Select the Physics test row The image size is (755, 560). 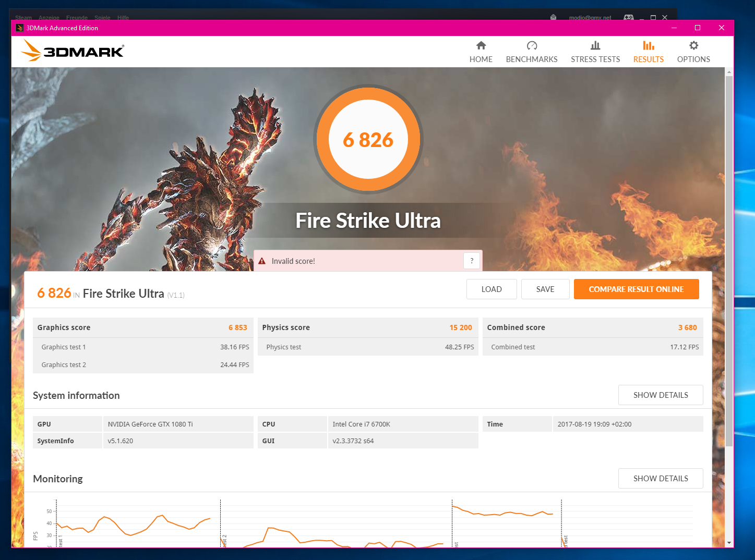tap(368, 347)
